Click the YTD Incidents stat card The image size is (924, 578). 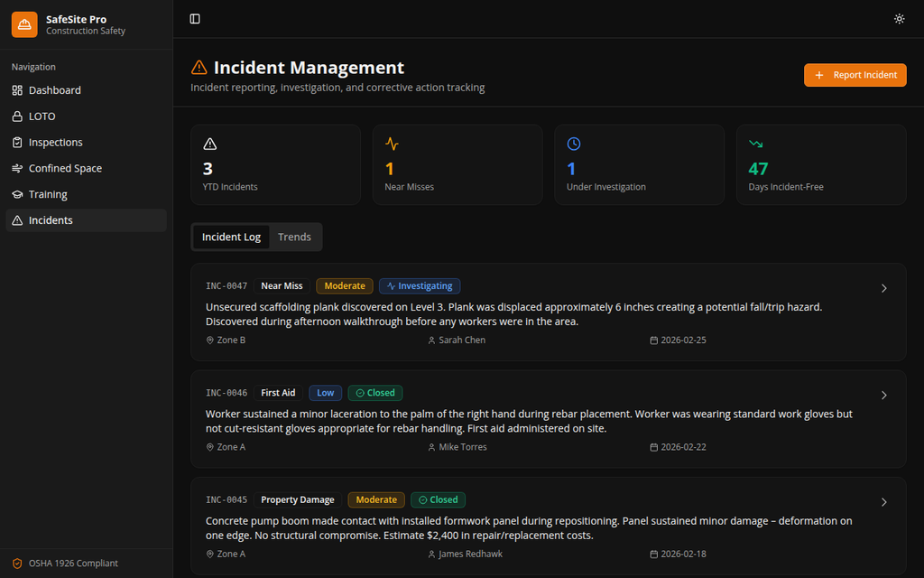(275, 164)
